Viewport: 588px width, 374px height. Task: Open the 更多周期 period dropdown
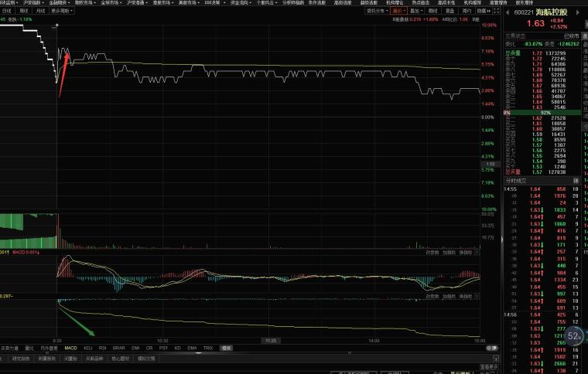point(62,11)
